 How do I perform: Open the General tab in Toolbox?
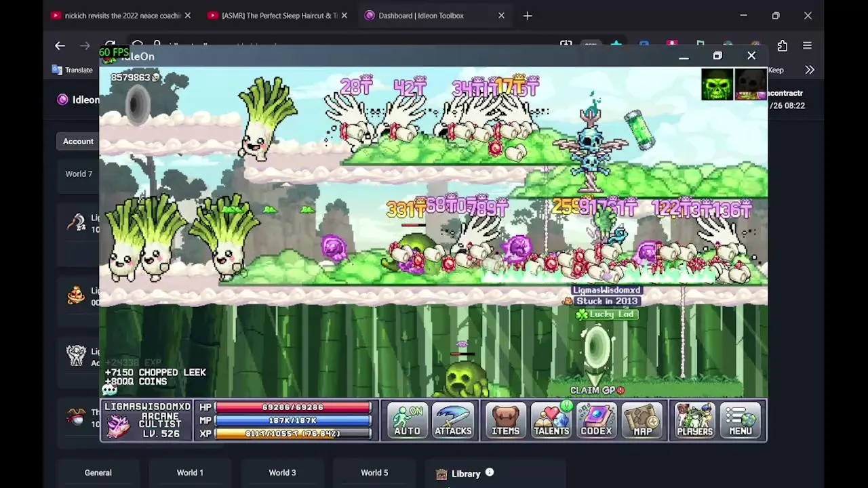98,472
